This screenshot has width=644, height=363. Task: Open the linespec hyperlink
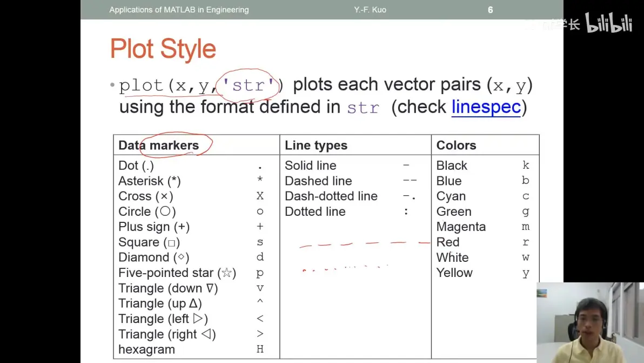486,107
